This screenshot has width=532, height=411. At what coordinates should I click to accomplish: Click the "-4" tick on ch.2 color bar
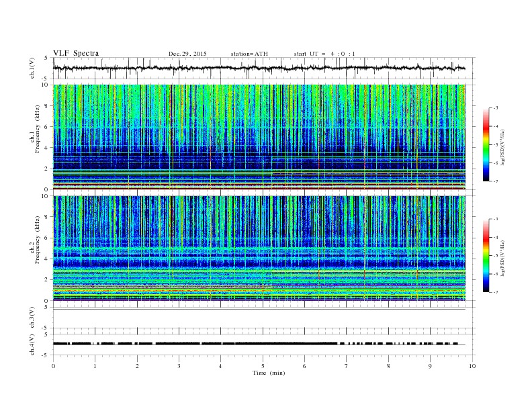pos(496,237)
